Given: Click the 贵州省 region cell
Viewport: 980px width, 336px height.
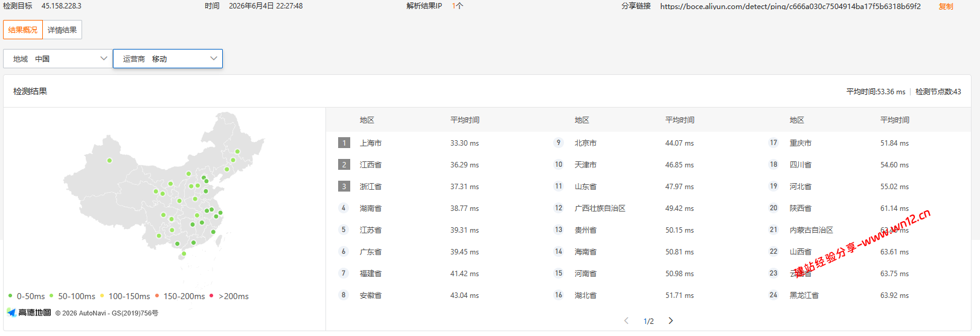Looking at the screenshot, I should coord(586,230).
